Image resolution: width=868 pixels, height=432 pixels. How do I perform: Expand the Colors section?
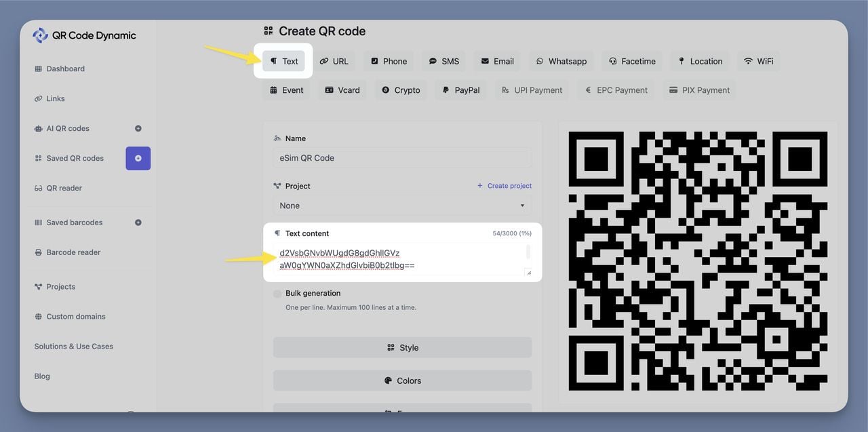point(402,380)
